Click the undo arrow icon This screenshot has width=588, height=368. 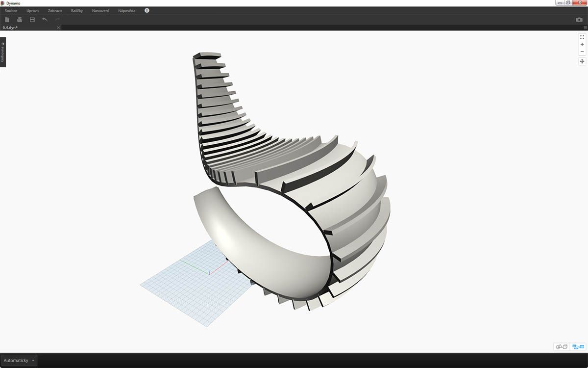pyautogui.click(x=45, y=20)
